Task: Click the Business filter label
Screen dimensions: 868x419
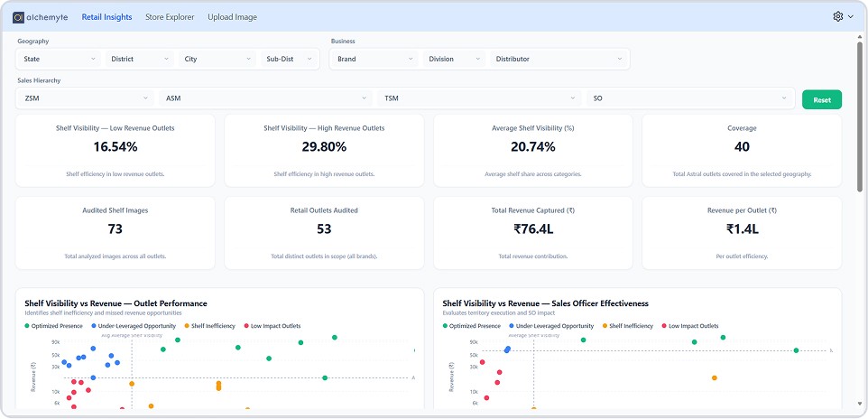Action: (343, 41)
